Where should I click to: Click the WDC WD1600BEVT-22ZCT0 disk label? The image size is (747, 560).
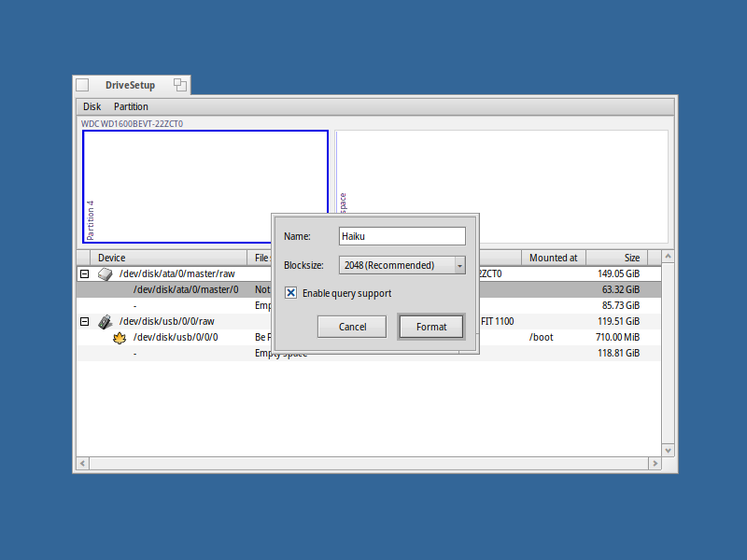[x=132, y=124]
